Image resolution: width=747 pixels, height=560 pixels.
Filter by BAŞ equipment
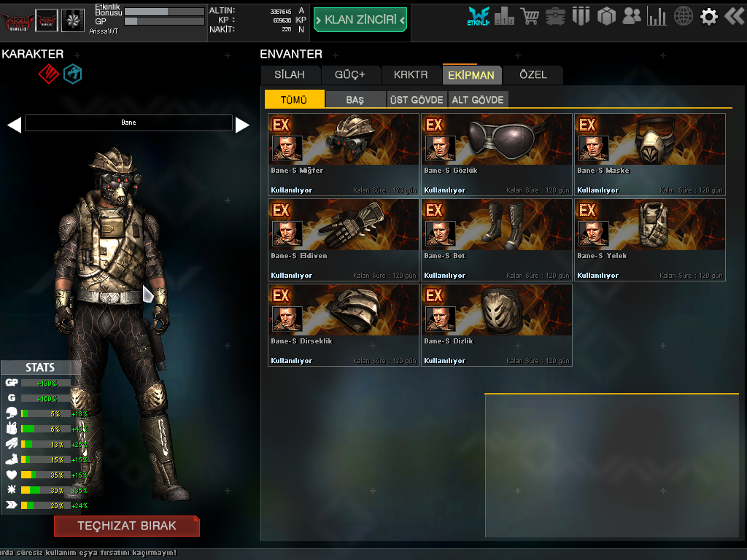click(355, 99)
